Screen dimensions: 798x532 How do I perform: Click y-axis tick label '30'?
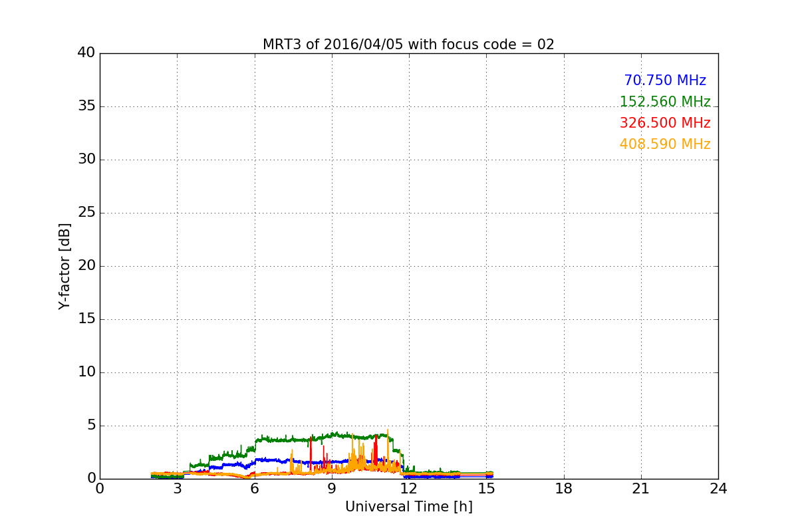click(x=86, y=160)
